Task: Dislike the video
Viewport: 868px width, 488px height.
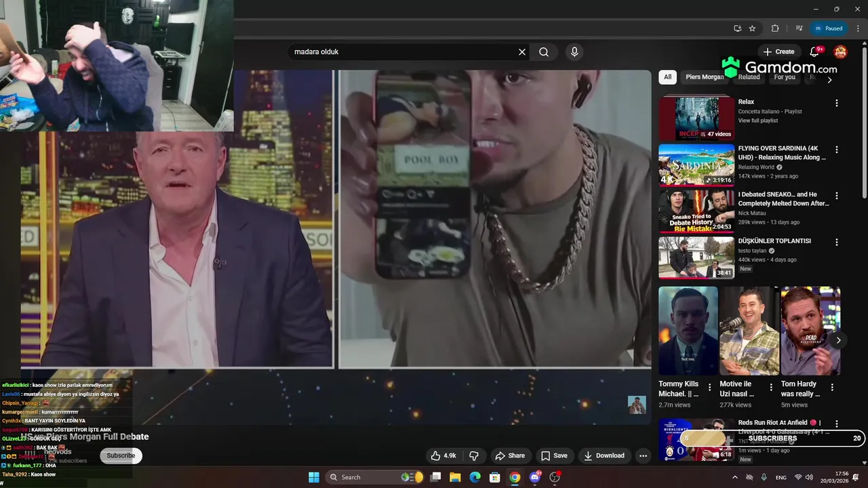Action: [474, 455]
